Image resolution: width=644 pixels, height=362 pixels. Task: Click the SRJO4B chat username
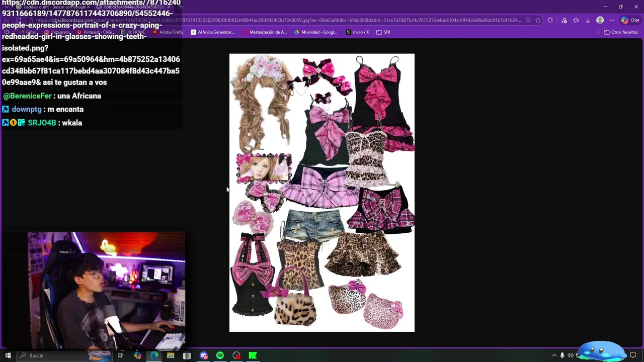point(42,123)
